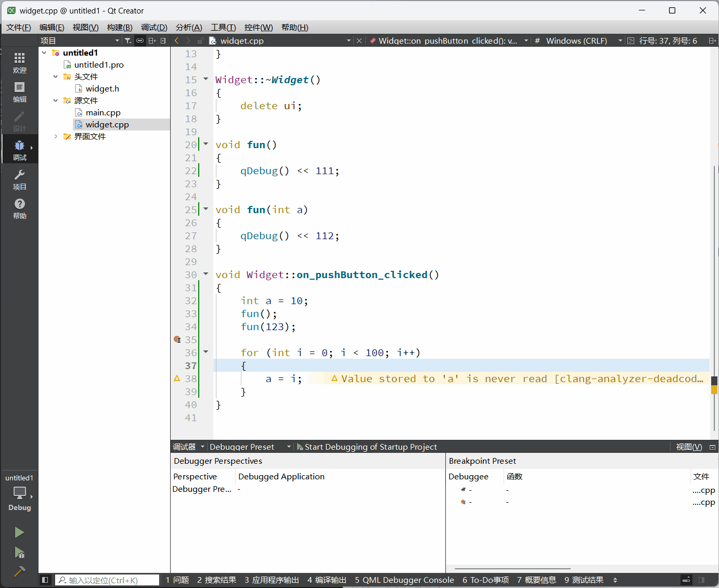Open the 构建(B) menu

(120, 28)
